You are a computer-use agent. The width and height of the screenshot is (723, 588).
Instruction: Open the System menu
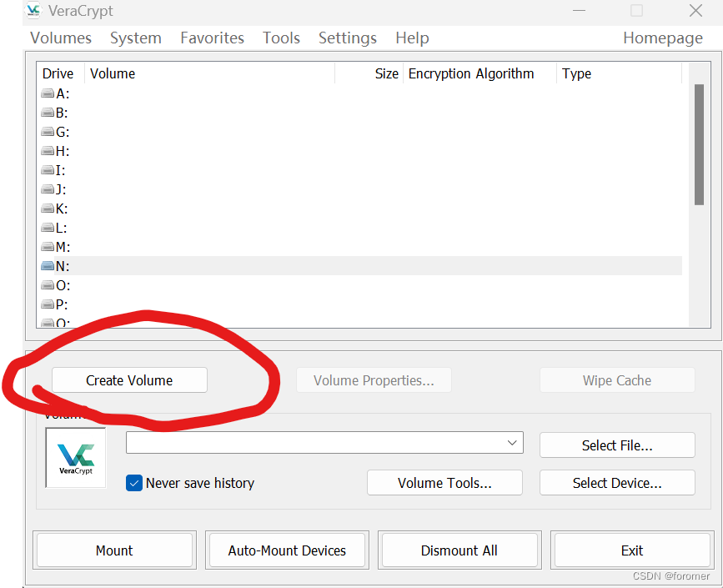(136, 38)
